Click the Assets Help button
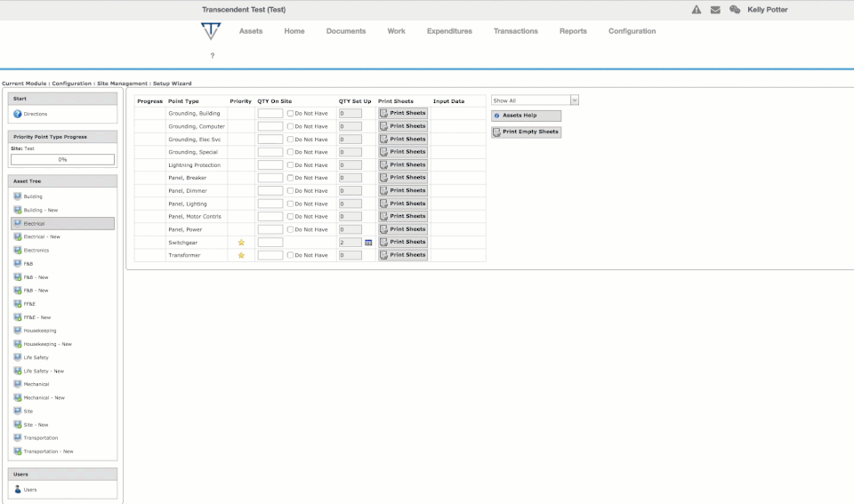 tap(526, 116)
